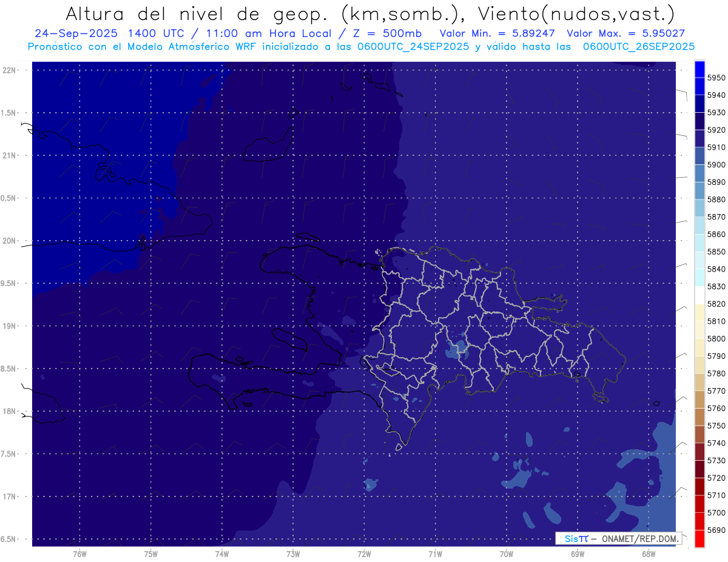Viewport: 728px width, 562px height.
Task: Click the '74W' longitude label
Action: (x=222, y=554)
